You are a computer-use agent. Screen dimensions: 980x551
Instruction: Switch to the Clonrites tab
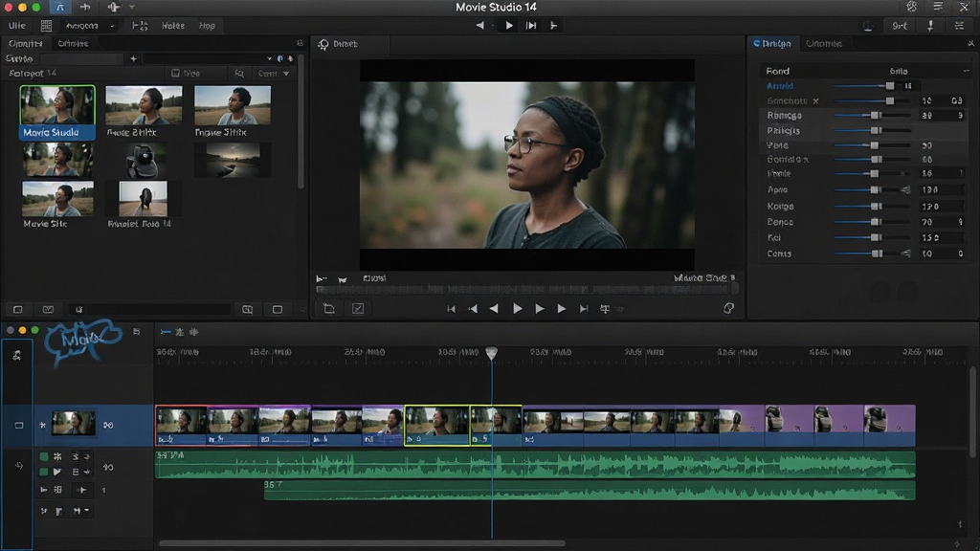pos(26,44)
